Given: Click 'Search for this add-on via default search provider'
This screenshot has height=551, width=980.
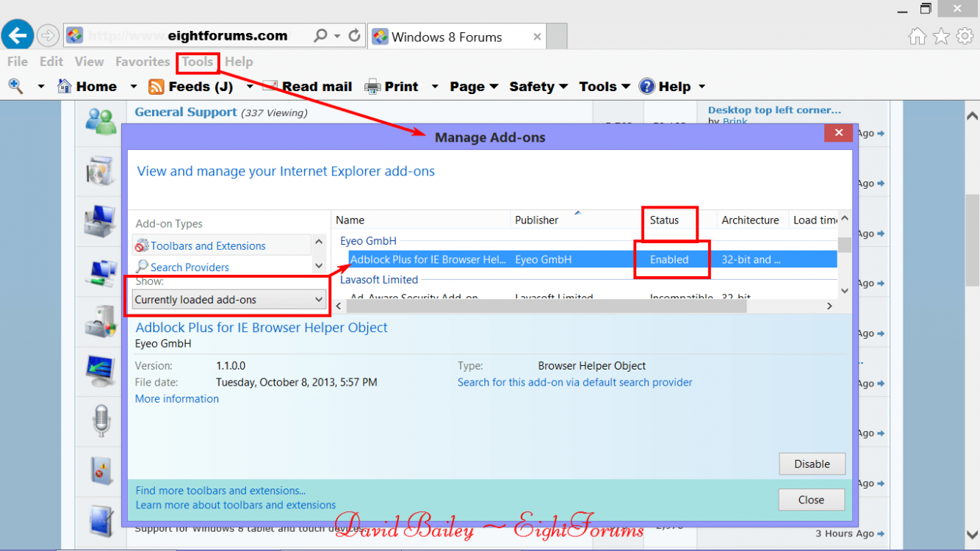Looking at the screenshot, I should [x=575, y=382].
